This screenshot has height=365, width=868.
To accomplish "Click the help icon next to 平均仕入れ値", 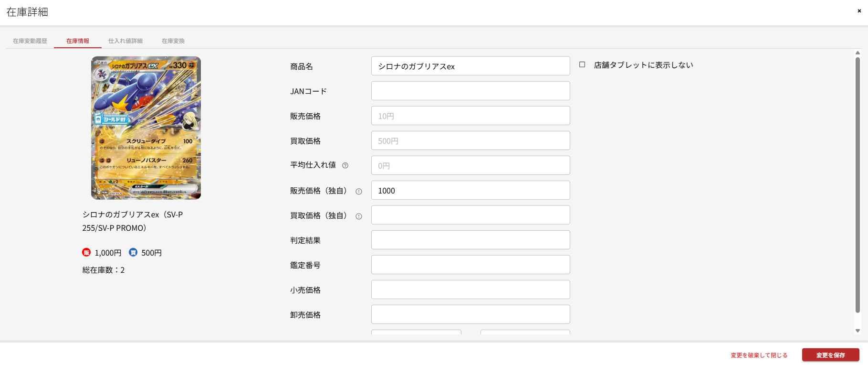I will 345,165.
